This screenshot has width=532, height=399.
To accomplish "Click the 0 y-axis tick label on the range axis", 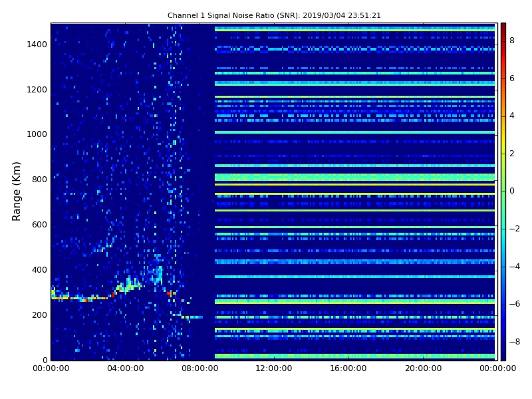I will point(45,360).
